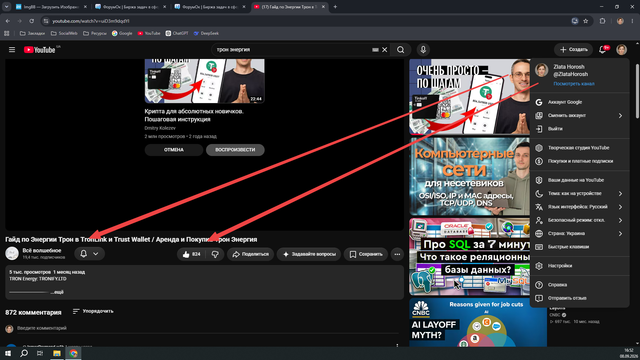Viewport: 640px width, 360px height.
Task: Open the YouTube guide hamburger menu
Action: pos(12,50)
